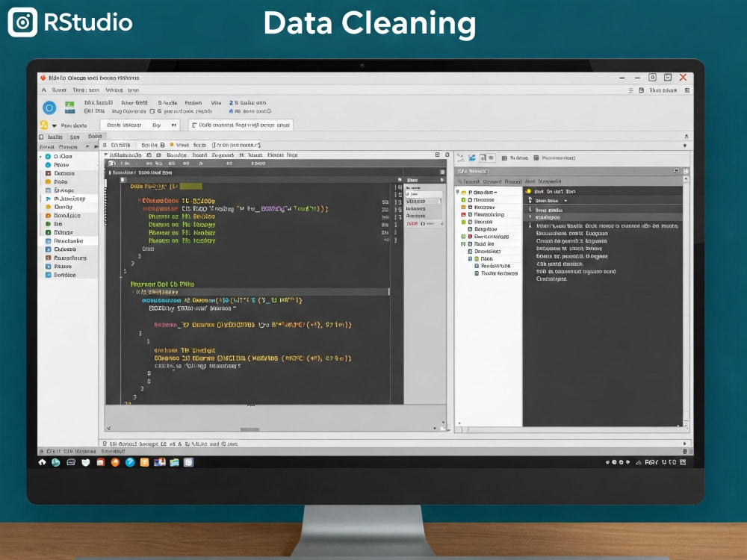This screenshot has height=560, width=747.
Task: Select the bottom row in the left sidebar list
Action: click(x=66, y=275)
